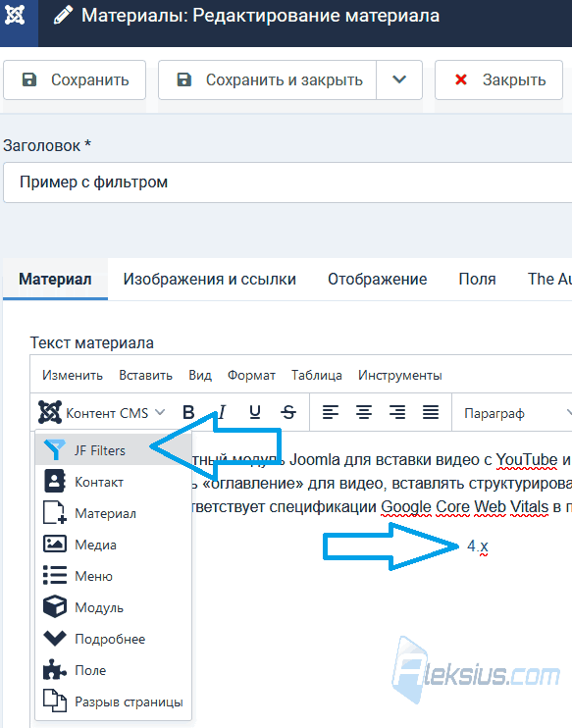Justify text alignment
Image resolution: width=572 pixels, height=728 pixels.
point(431,412)
